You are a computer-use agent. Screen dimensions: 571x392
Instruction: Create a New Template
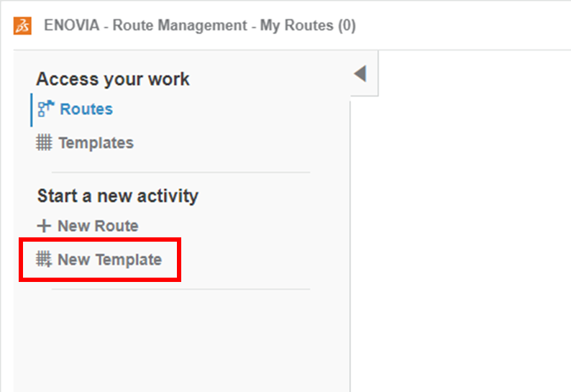click(x=109, y=260)
